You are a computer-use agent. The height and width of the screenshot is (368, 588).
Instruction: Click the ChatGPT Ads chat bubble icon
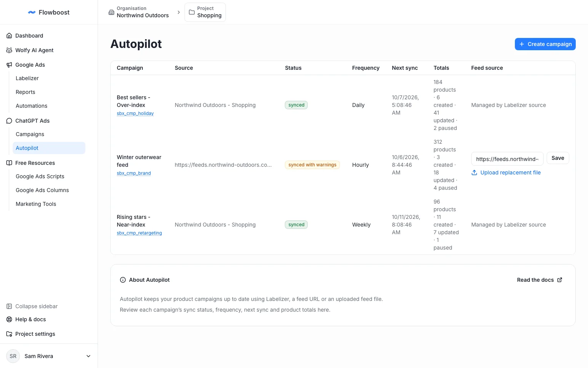[9, 121]
